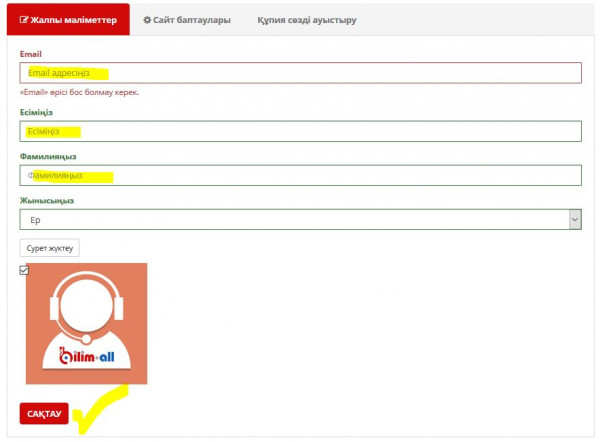Focus the Email address input field

301,73
